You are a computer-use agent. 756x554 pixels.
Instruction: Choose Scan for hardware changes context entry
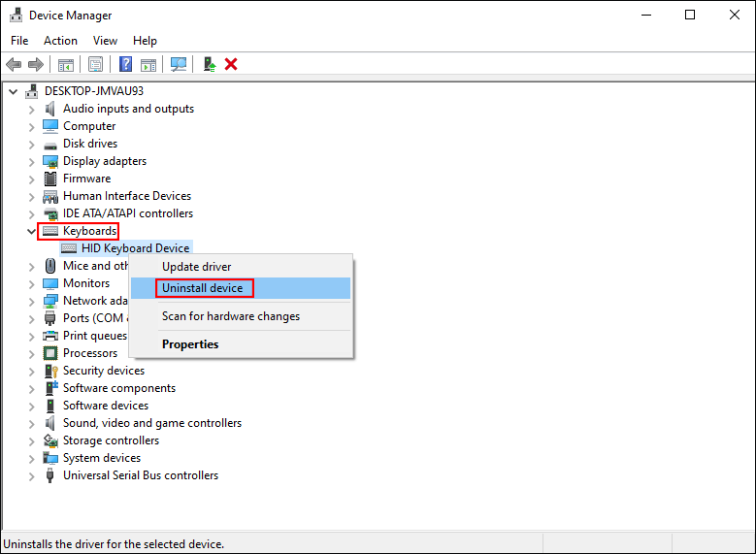(241, 316)
